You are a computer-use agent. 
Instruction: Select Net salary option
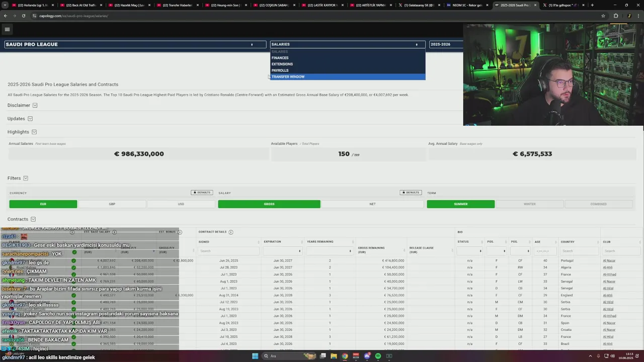[372, 204]
